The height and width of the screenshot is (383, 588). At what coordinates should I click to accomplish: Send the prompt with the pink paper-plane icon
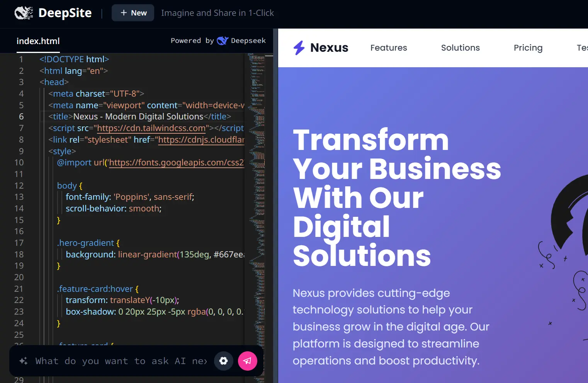[247, 361]
